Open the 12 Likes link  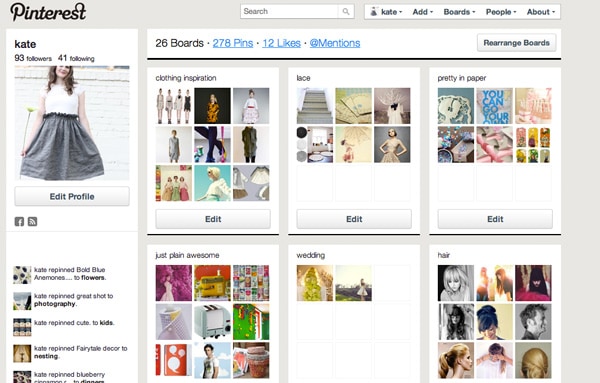281,43
